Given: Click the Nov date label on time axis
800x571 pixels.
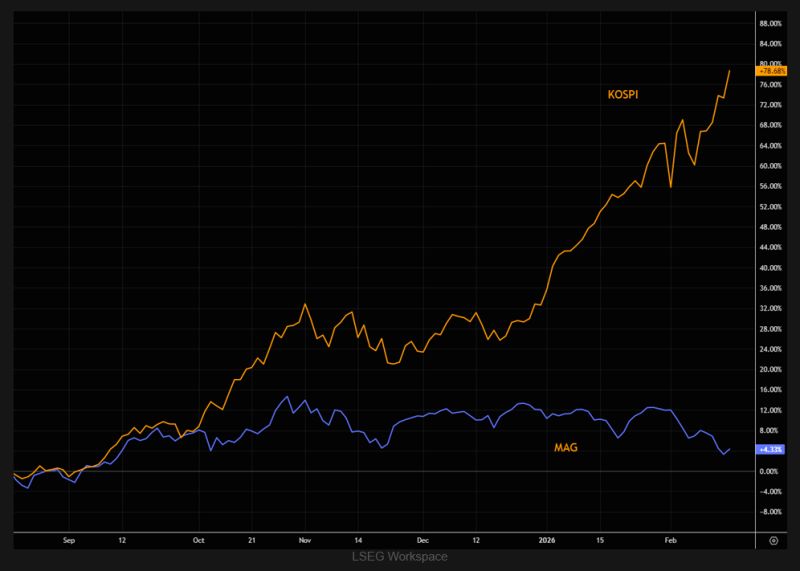Looking at the screenshot, I should point(305,540).
